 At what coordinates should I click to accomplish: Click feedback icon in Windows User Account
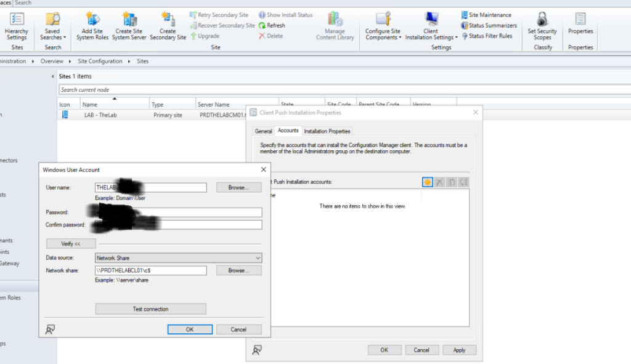[x=50, y=330]
